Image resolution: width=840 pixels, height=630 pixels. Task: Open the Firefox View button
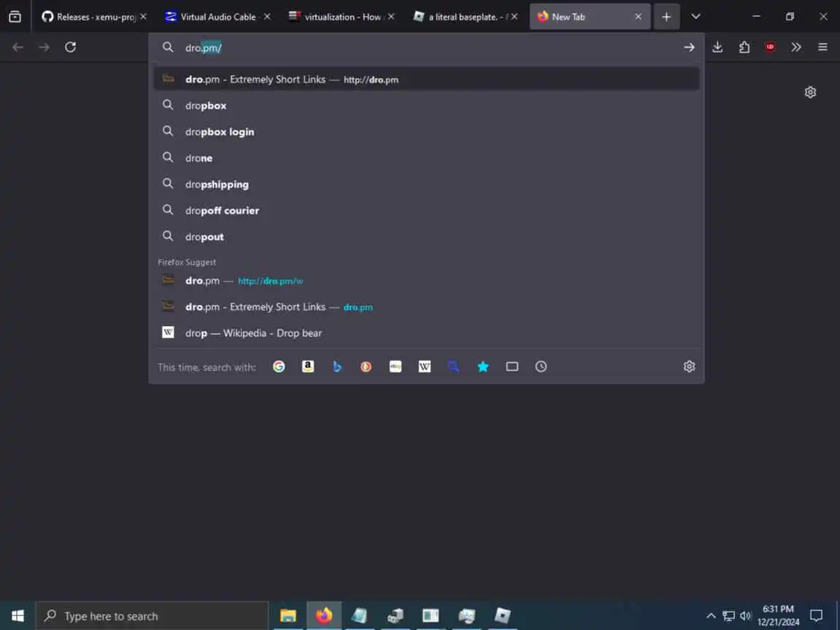tap(15, 17)
